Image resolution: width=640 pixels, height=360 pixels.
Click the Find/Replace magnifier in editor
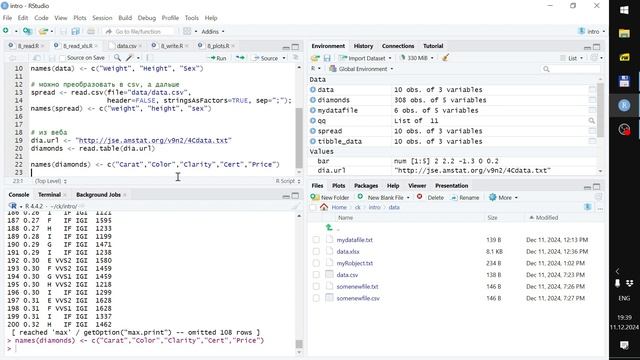[x=118, y=58]
